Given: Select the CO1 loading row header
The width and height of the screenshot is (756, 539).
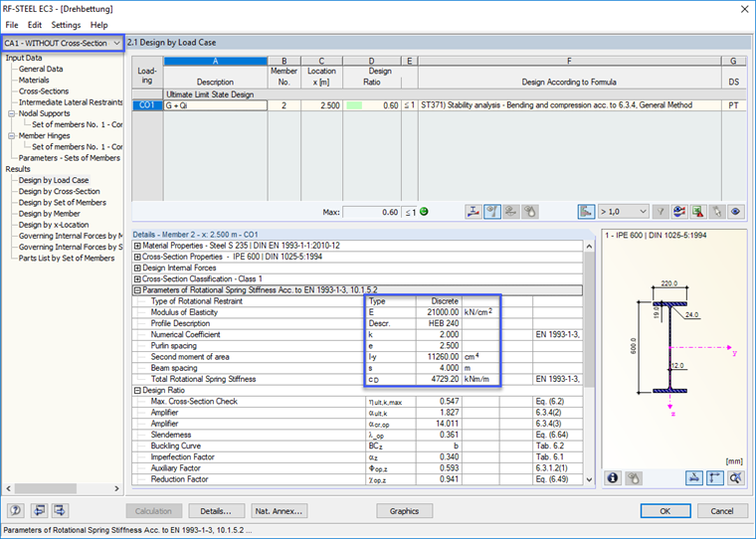Looking at the screenshot, I should [147, 105].
